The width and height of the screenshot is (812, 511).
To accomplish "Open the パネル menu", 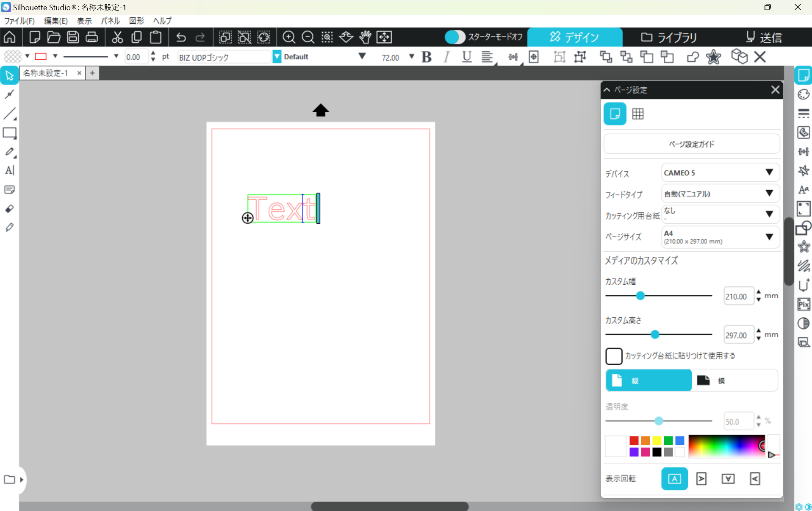I will (x=110, y=21).
